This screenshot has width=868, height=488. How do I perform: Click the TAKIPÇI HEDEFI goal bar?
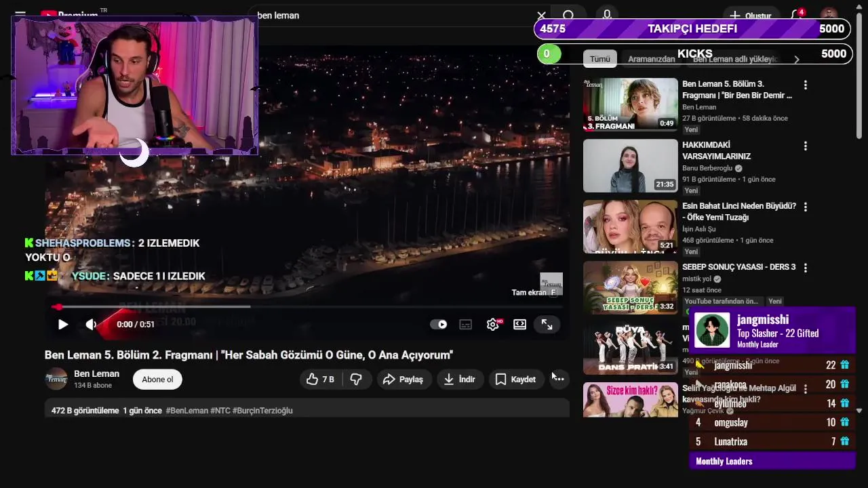pyautogui.click(x=692, y=28)
